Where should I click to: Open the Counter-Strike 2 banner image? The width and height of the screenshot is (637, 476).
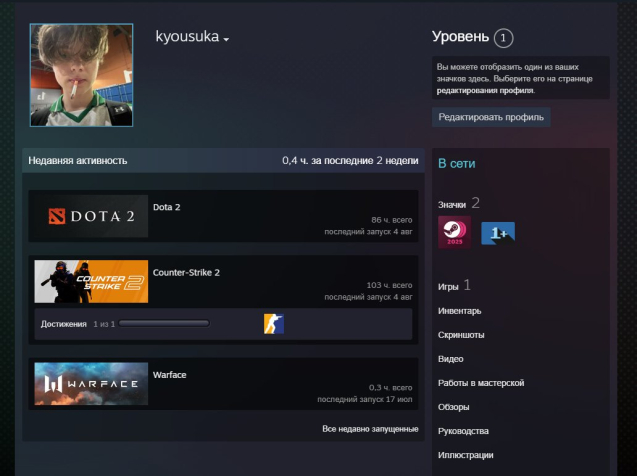[91, 281]
